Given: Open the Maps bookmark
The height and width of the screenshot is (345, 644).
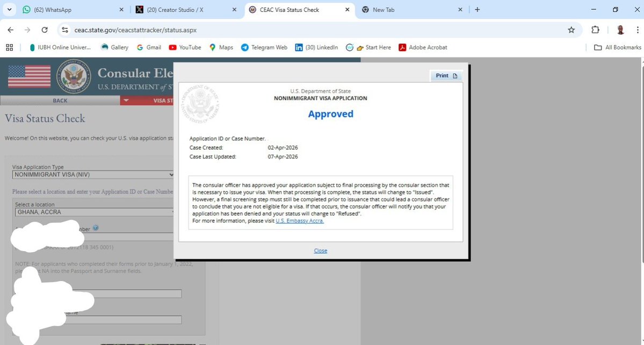Looking at the screenshot, I should tap(221, 48).
